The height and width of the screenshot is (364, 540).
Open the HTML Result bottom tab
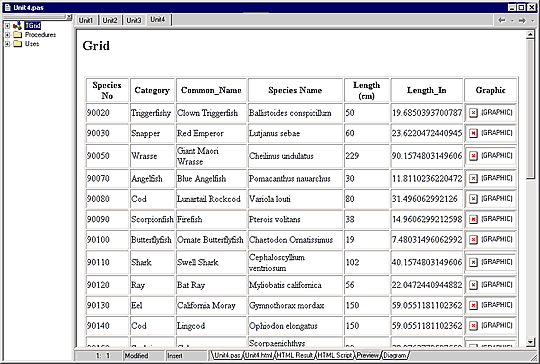point(295,355)
